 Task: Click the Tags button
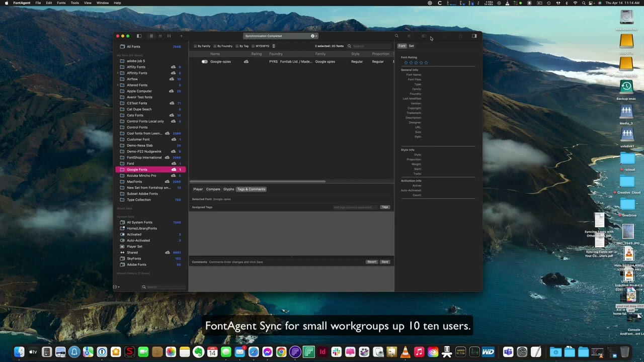tap(385, 207)
